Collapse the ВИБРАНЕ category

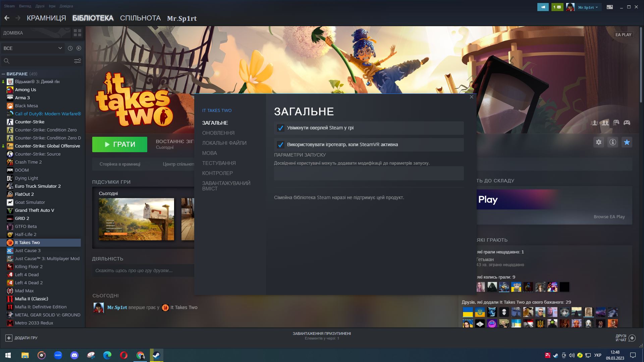coord(3,74)
